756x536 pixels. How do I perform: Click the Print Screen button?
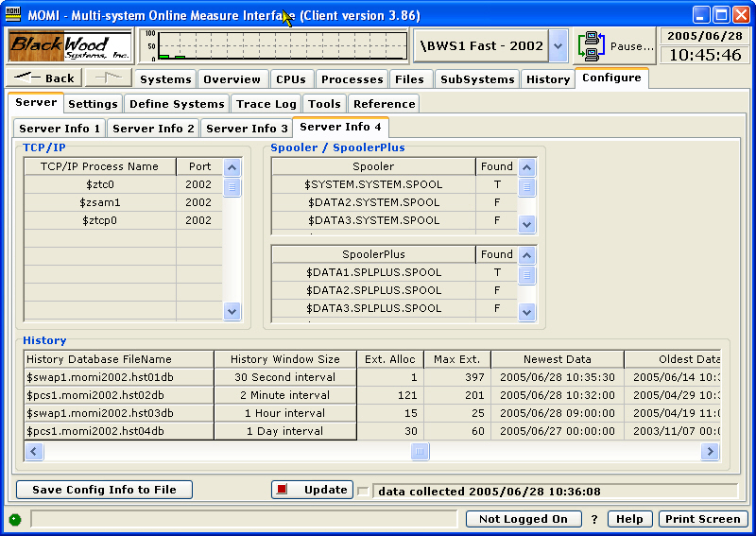(702, 519)
